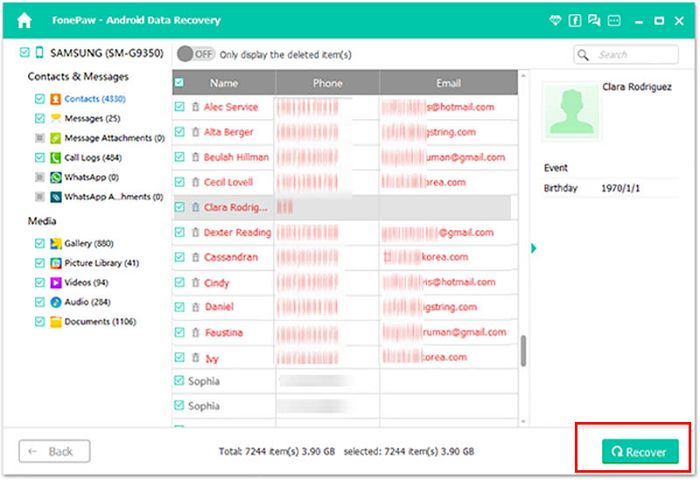The image size is (700, 480).
Task: Open the more-options menu icon
Action: click(x=614, y=21)
